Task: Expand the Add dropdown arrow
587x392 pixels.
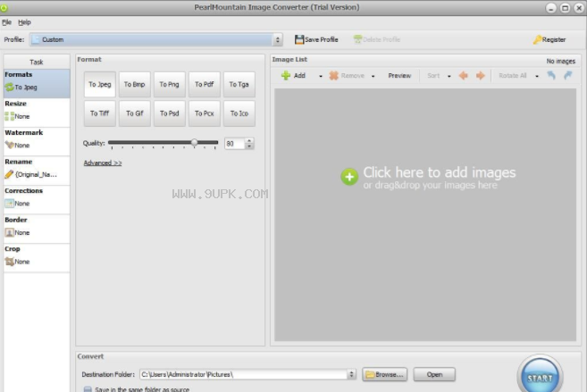Action: click(321, 76)
